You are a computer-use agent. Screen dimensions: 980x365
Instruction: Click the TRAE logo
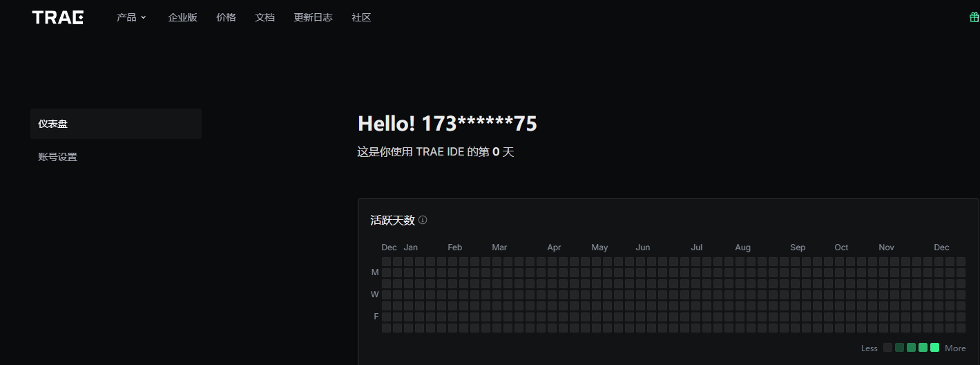[x=58, y=17]
